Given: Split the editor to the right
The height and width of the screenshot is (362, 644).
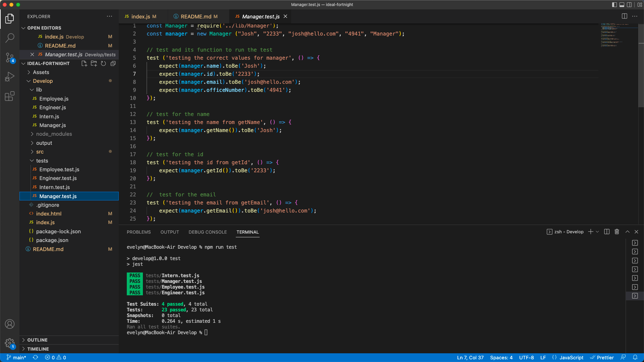Looking at the screenshot, I should pos(624,16).
